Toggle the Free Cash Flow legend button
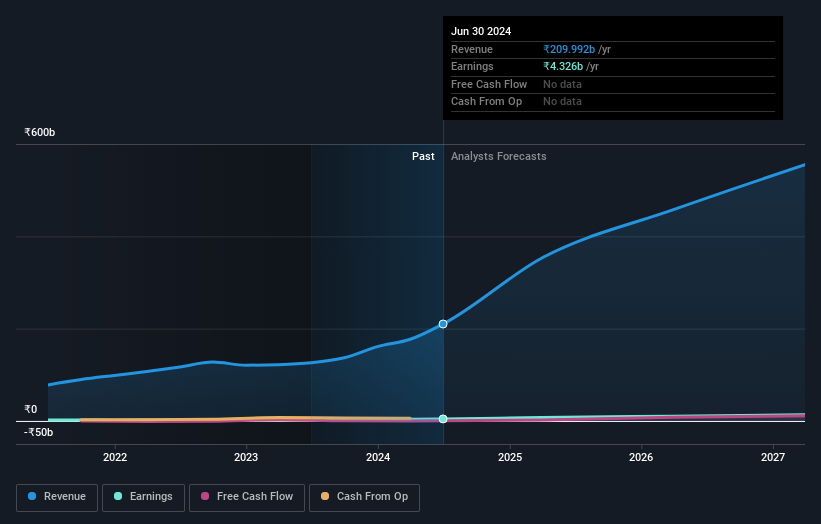The width and height of the screenshot is (821, 524). [247, 497]
